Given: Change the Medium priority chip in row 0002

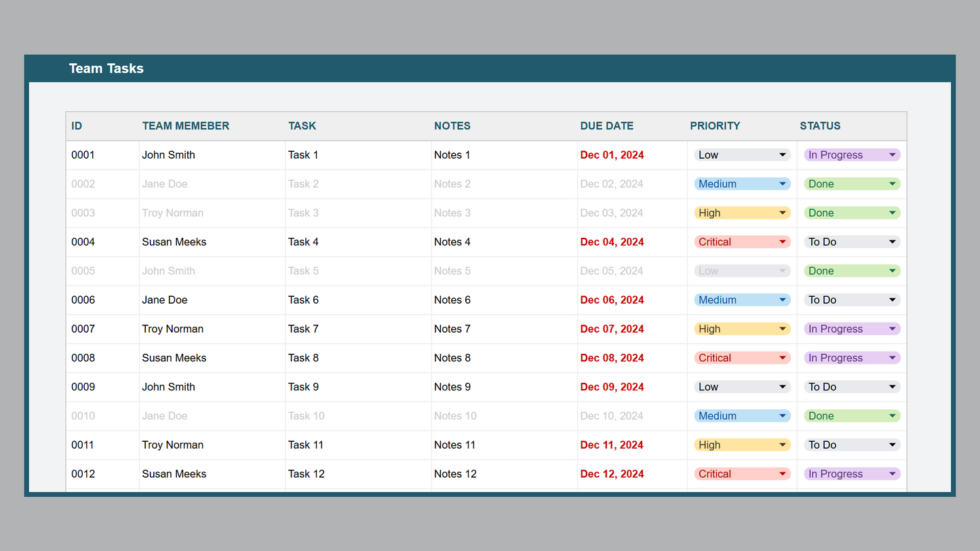Looking at the screenshot, I should (742, 184).
